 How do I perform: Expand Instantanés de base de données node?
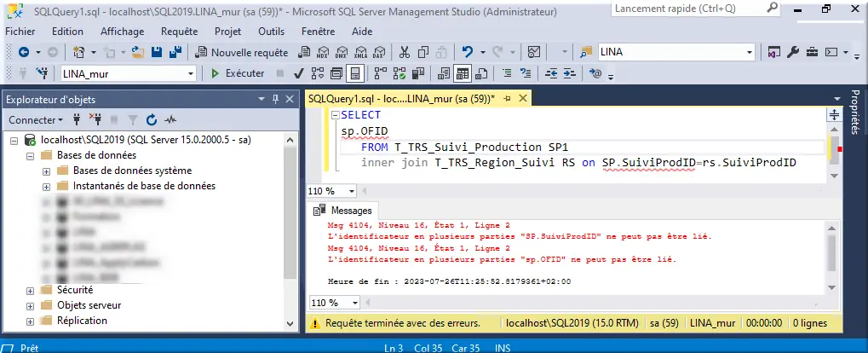(47, 186)
